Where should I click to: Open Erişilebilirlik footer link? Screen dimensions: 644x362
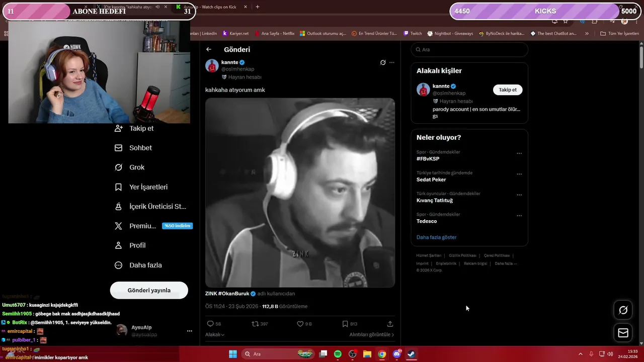click(446, 263)
